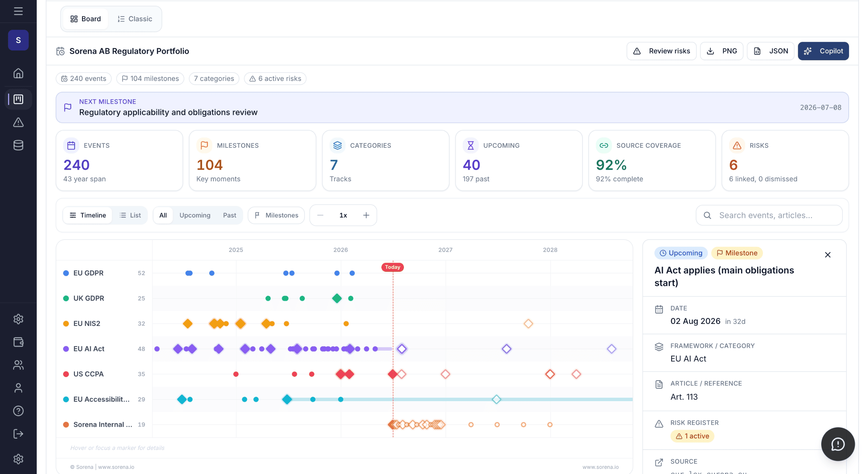Image resolution: width=868 pixels, height=474 pixels.
Task: Open the help question mark icon
Action: click(18, 411)
